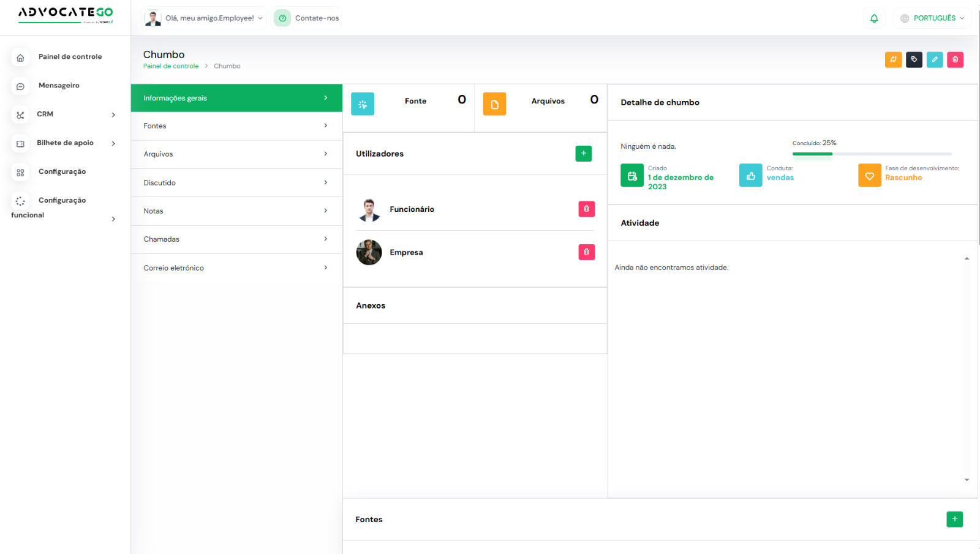
Task: Click the Contate-nos help icon
Action: tap(282, 18)
